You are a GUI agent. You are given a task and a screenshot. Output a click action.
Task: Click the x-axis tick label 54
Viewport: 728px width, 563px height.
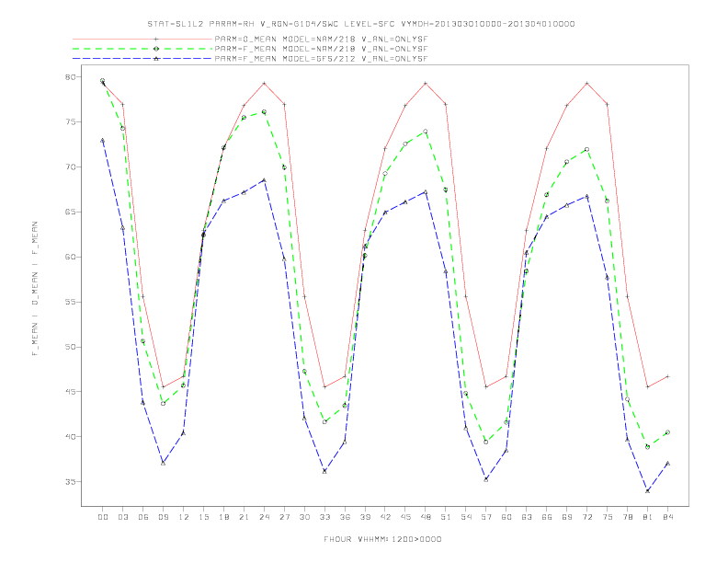click(466, 517)
